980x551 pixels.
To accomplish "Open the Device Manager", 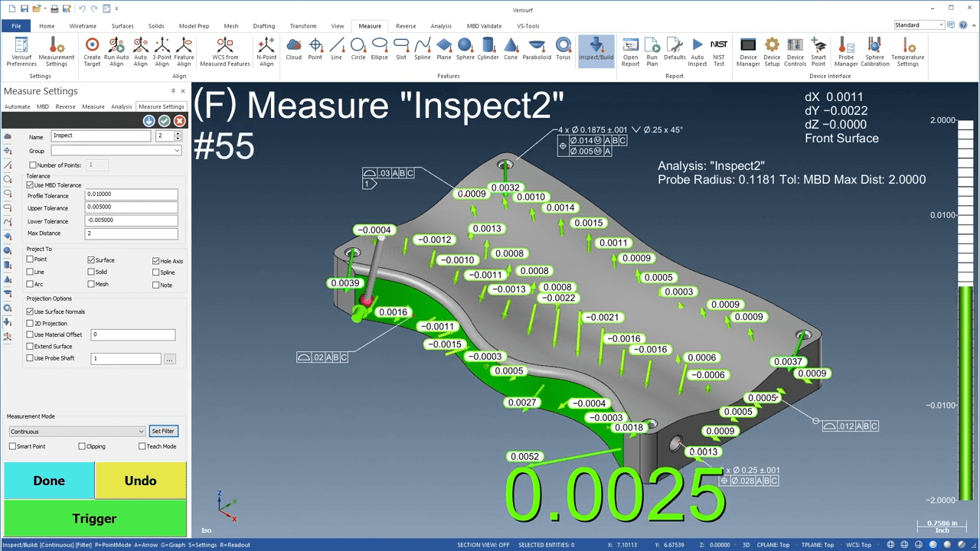I will [x=748, y=52].
